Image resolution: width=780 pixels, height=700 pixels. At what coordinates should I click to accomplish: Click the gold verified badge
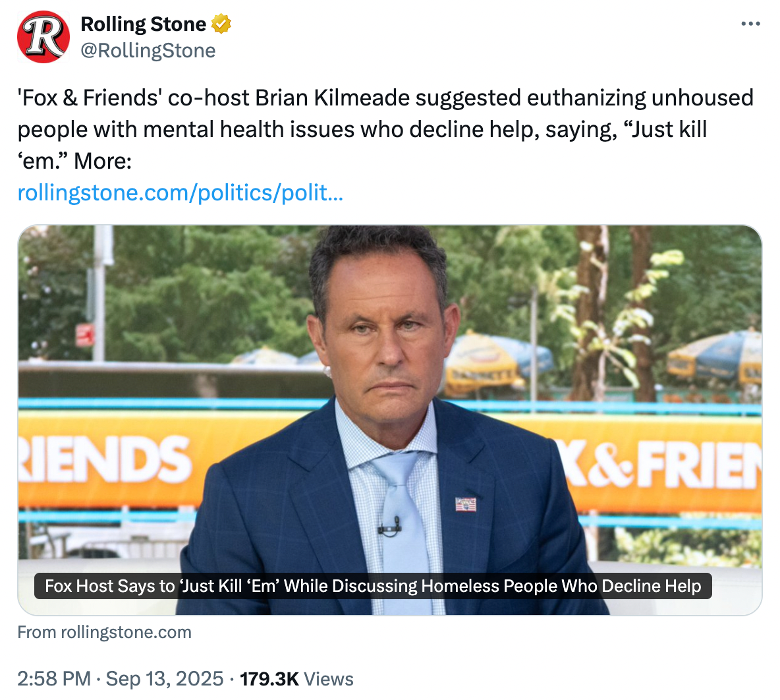(221, 24)
